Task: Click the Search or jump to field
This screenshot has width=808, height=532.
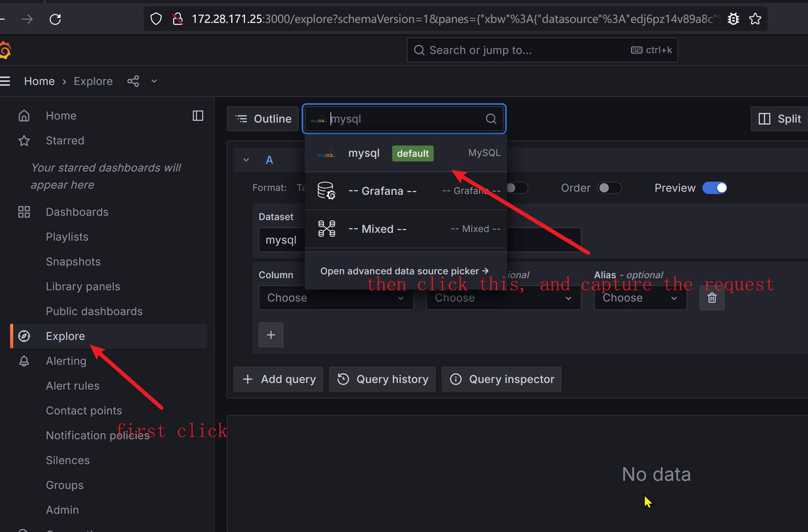Action: tap(542, 50)
